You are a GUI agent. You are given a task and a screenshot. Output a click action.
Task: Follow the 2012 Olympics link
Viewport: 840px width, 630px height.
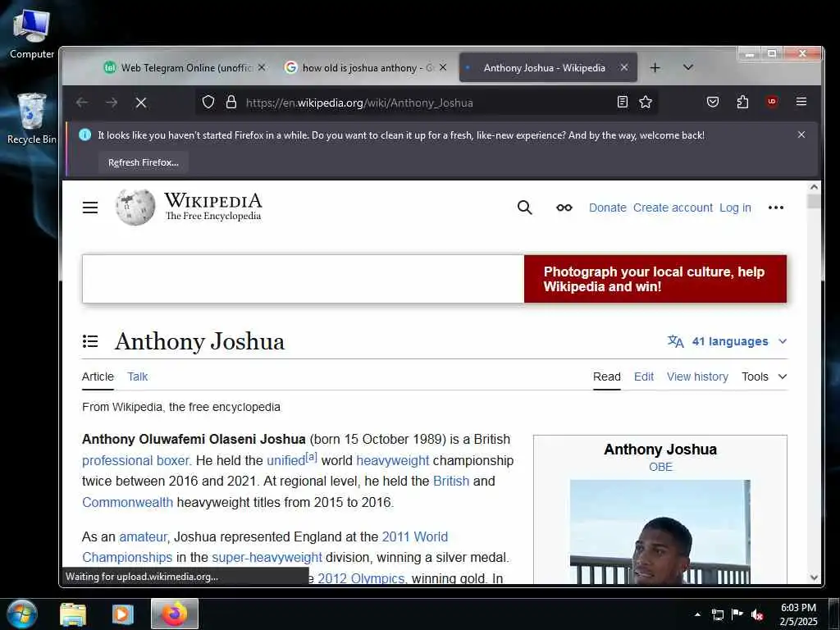pos(361,578)
